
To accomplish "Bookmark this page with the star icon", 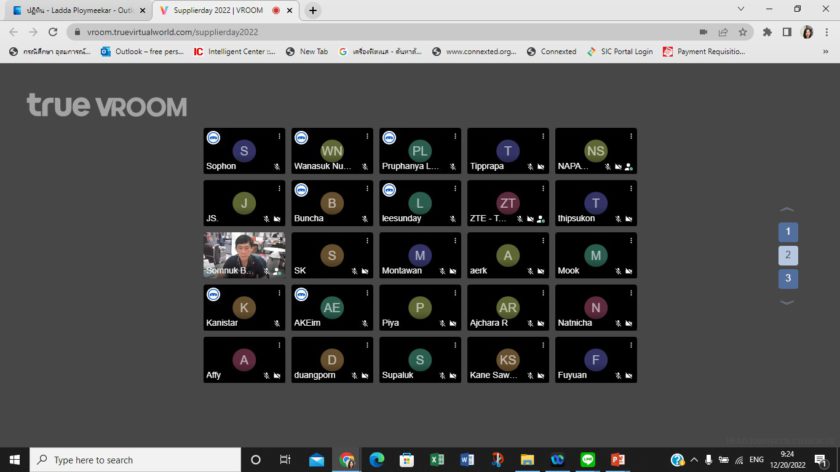I will (742, 32).
